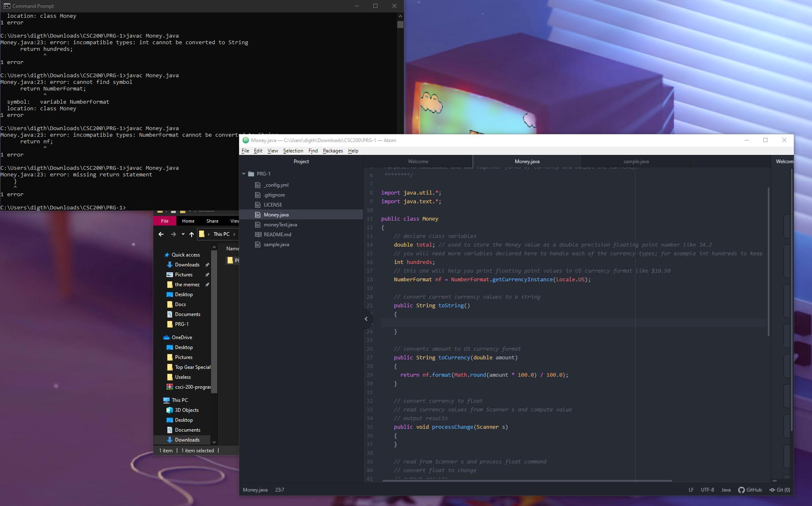Click the LF line ending button
The image size is (812, 506).
click(691, 490)
